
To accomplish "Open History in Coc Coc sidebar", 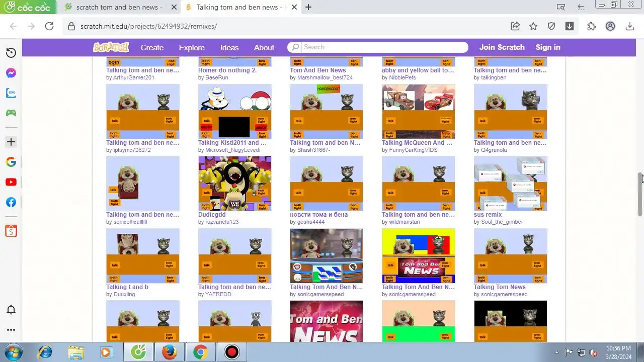I will coord(11,53).
